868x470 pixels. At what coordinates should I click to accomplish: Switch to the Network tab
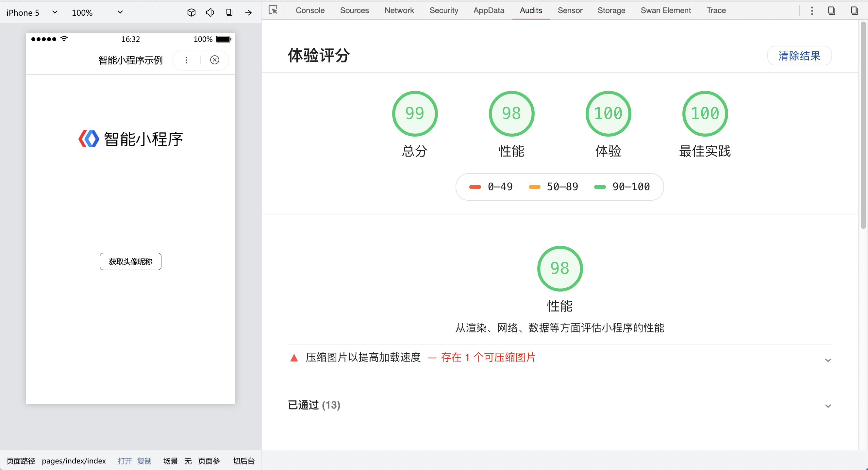tap(399, 10)
